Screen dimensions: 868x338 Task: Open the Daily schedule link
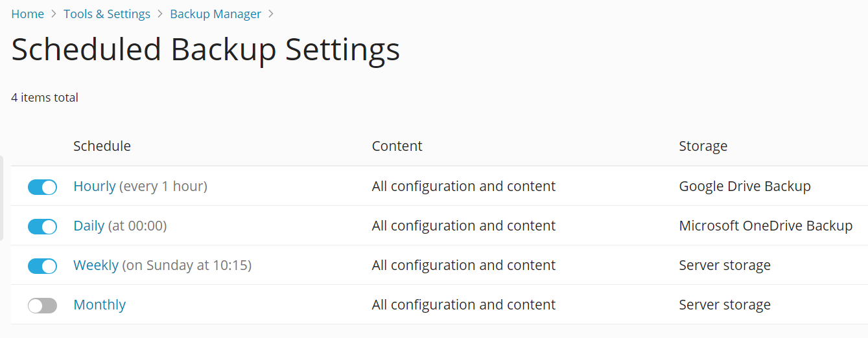pyautogui.click(x=89, y=226)
